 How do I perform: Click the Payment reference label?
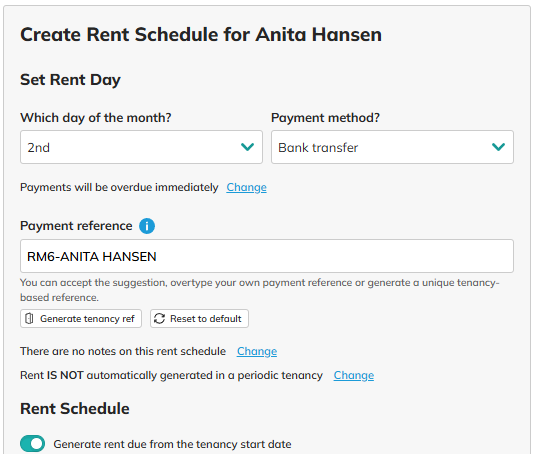[x=76, y=226]
